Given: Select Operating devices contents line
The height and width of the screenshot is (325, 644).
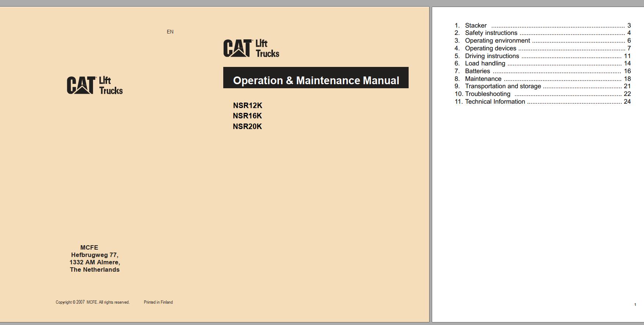Looking at the screenshot, I should pyautogui.click(x=542, y=48).
